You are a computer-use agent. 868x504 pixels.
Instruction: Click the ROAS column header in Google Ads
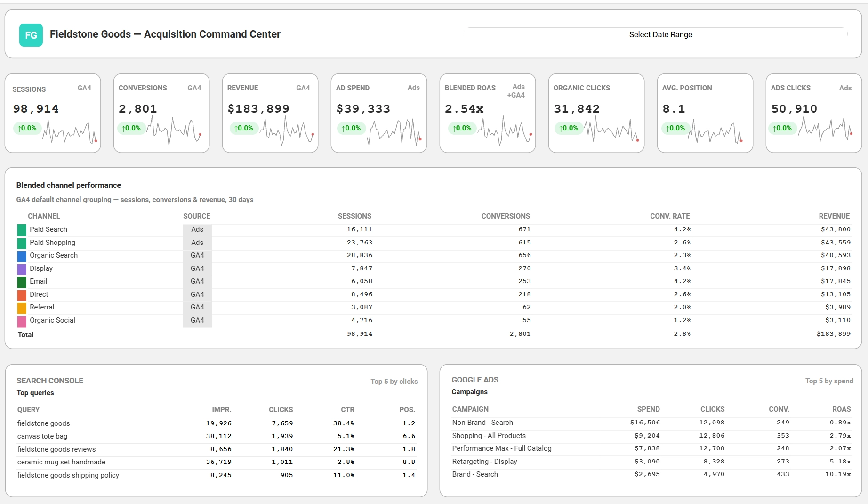pos(841,409)
